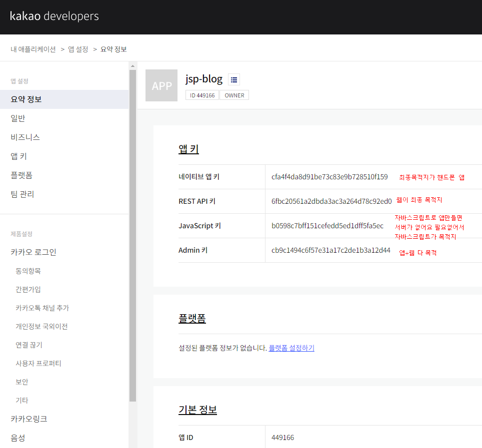Click the Admin 키 label
The width and height of the screenshot is (482, 448).
tap(193, 250)
